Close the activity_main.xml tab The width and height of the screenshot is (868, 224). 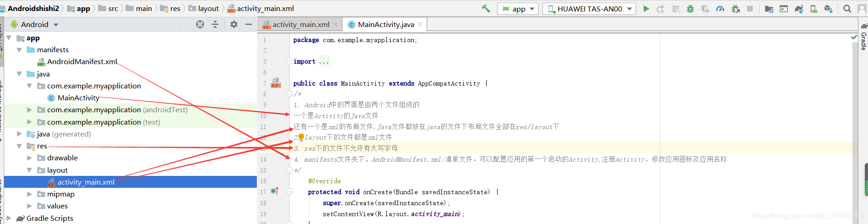click(x=336, y=24)
